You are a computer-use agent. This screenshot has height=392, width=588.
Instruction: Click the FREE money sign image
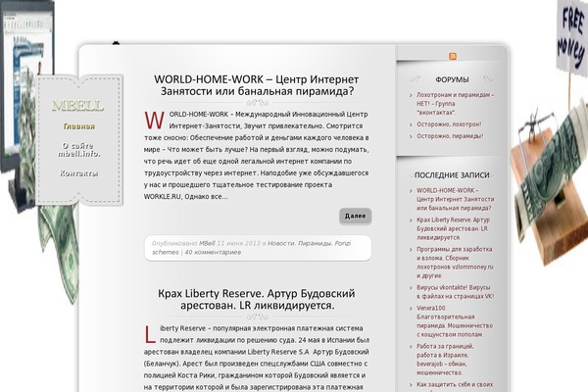click(571, 35)
